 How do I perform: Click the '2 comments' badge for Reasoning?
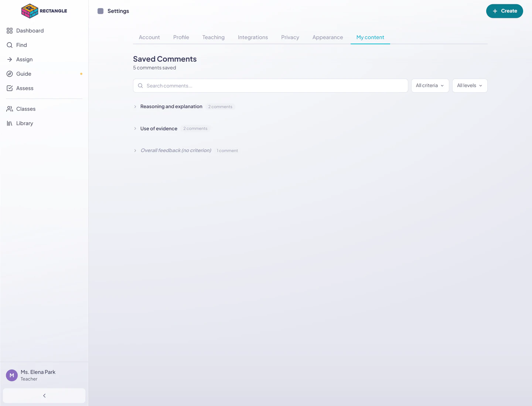(x=220, y=107)
